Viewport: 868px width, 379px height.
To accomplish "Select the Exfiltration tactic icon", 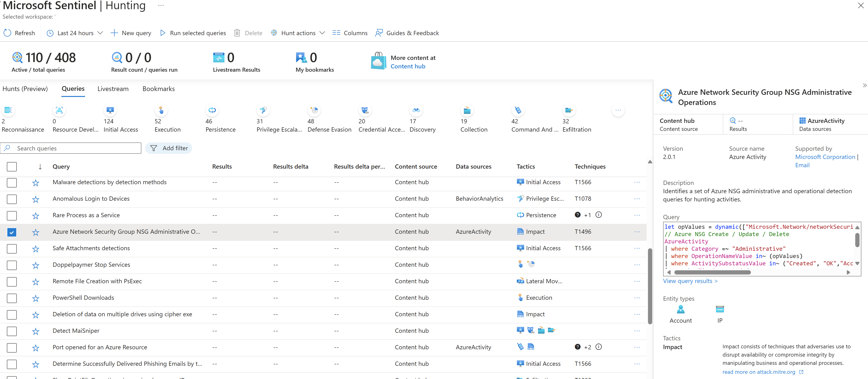I will coord(569,110).
